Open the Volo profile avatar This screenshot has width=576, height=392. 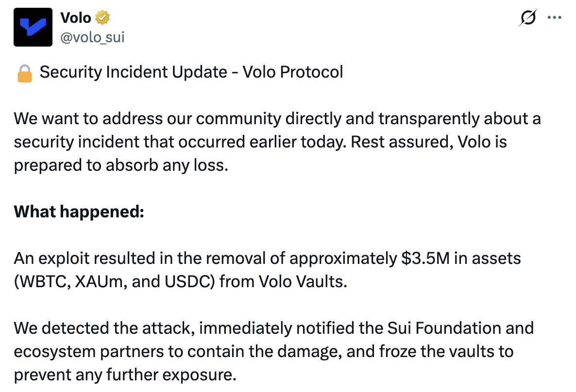[x=33, y=27]
